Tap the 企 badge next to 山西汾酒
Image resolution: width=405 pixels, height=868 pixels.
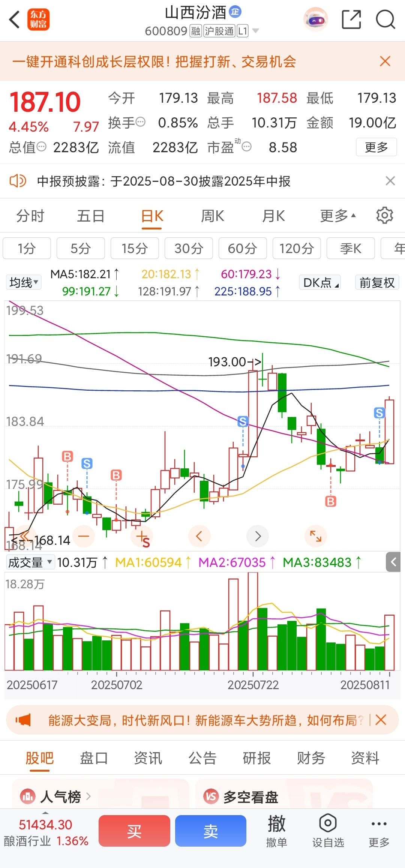click(235, 12)
